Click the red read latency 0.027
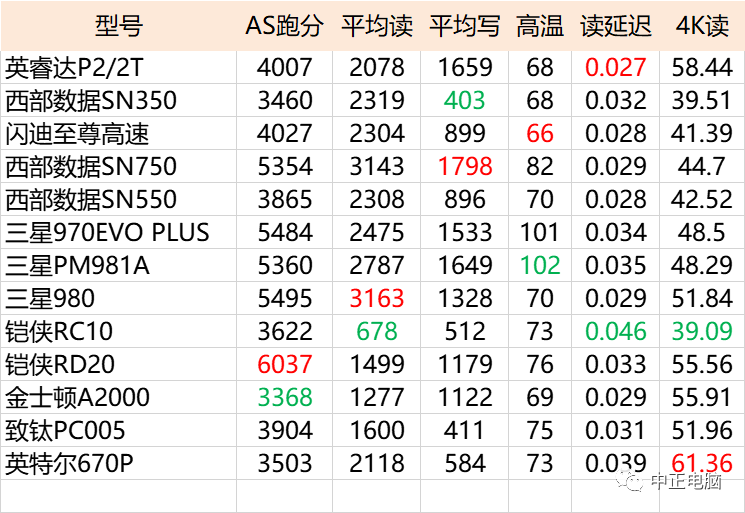Viewport: 745px width, 513px height. click(x=615, y=67)
